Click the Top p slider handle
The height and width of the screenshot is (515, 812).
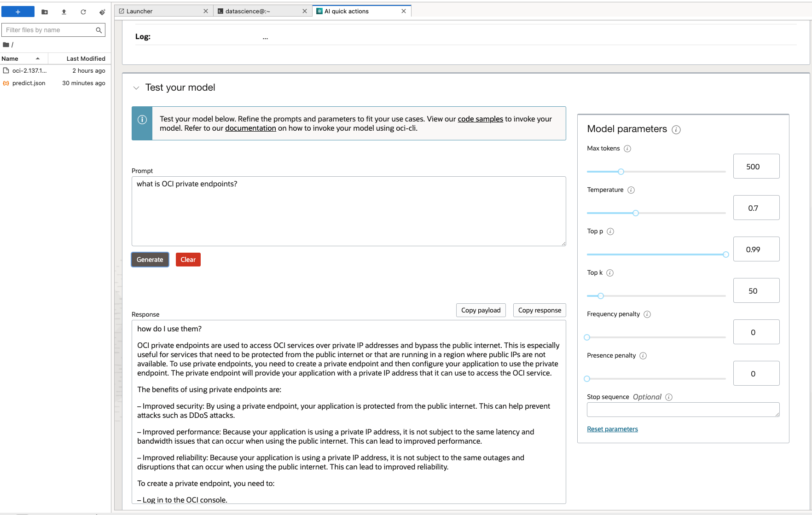(726, 255)
